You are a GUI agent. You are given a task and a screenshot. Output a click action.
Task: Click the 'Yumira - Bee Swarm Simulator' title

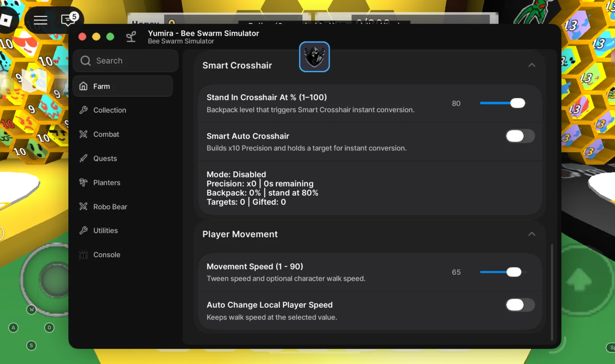204,33
